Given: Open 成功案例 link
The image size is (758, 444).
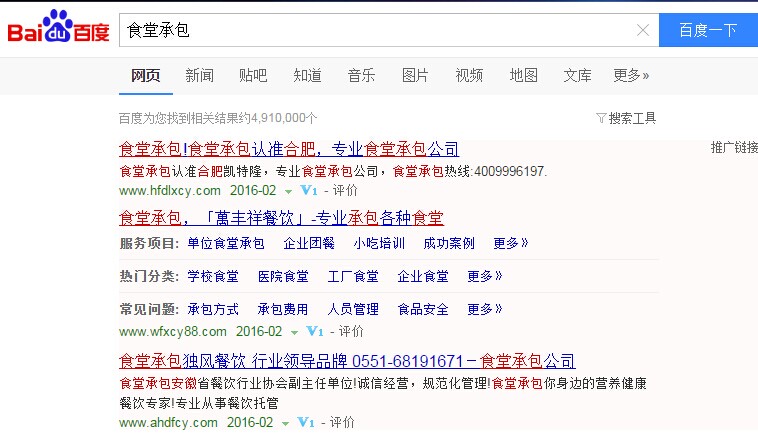Looking at the screenshot, I should click(449, 243).
